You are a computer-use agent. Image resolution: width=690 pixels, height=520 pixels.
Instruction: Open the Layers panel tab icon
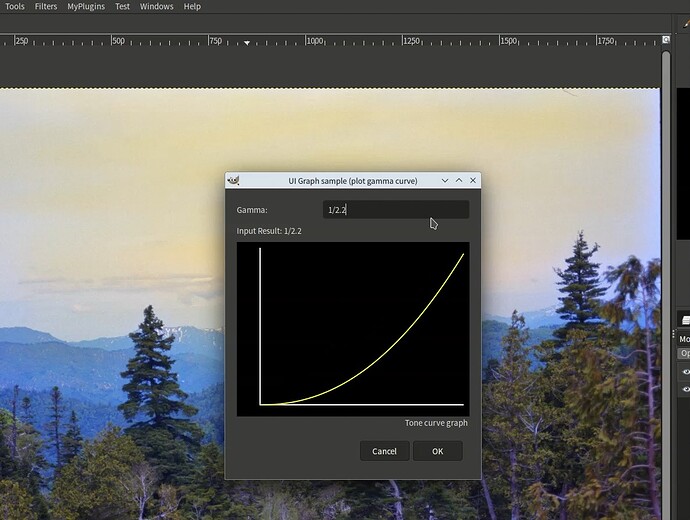click(686, 320)
